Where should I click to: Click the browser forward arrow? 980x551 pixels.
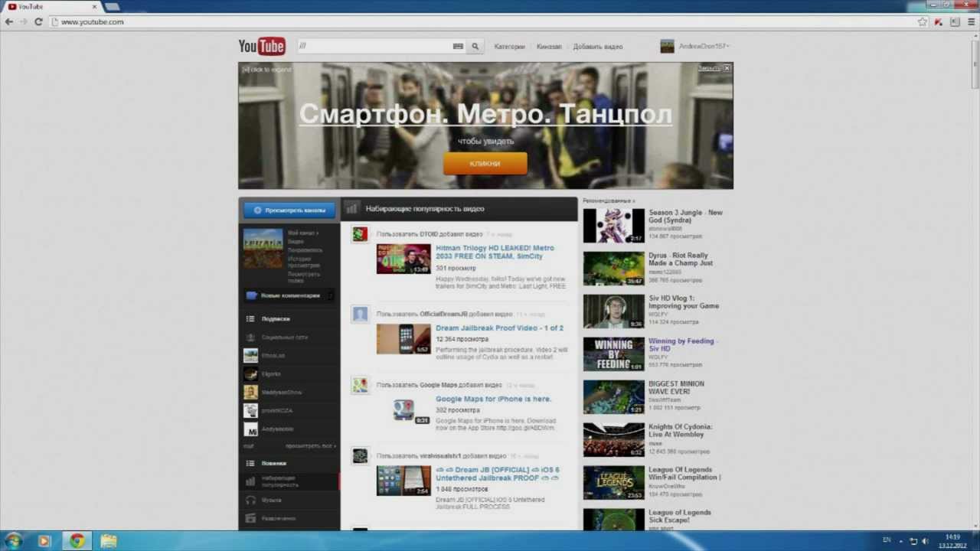pos(24,22)
